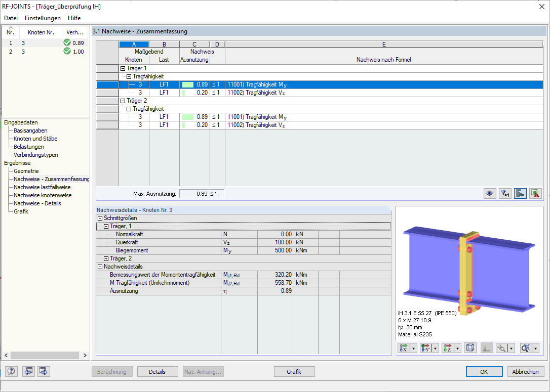Open the Einstellungen menu

pos(43,18)
